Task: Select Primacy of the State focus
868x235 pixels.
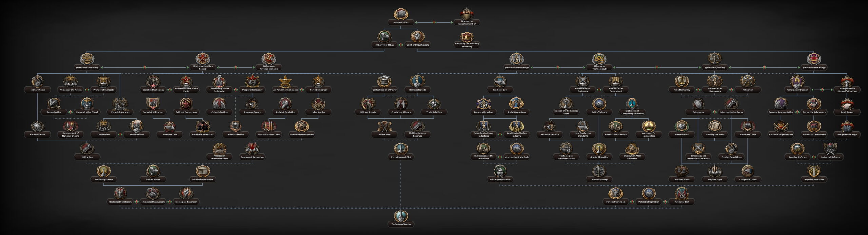Action: click(103, 84)
